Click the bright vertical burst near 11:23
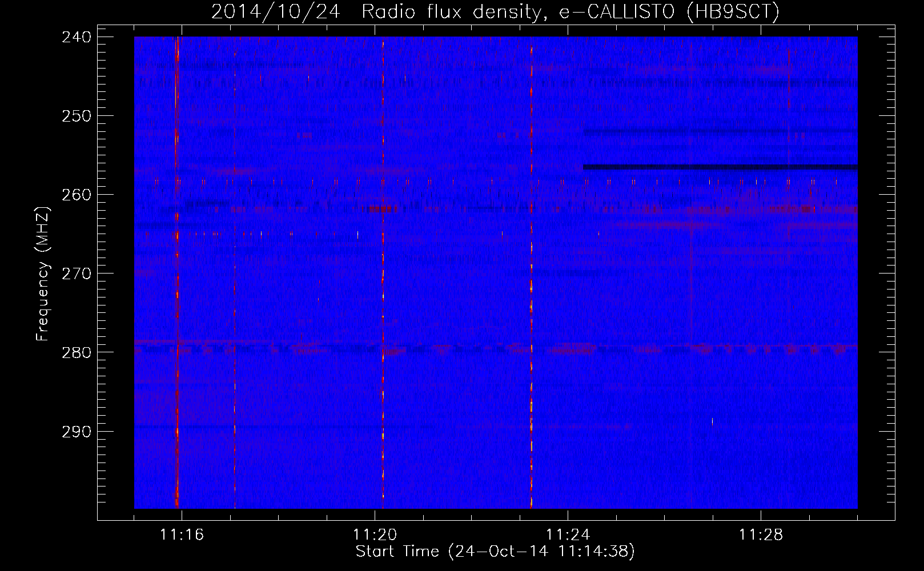The width and height of the screenshot is (924, 571). pos(531,272)
